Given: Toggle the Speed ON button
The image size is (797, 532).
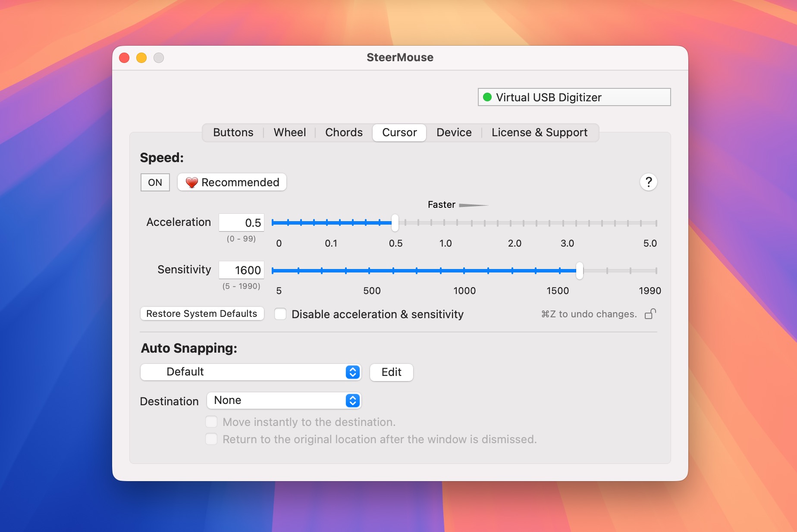Looking at the screenshot, I should (155, 182).
